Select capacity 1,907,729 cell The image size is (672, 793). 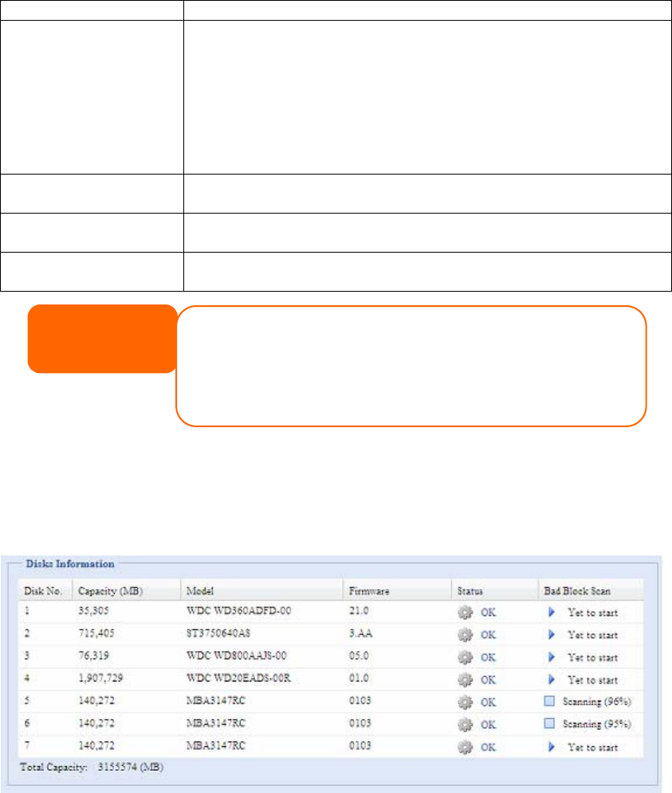[x=100, y=677]
